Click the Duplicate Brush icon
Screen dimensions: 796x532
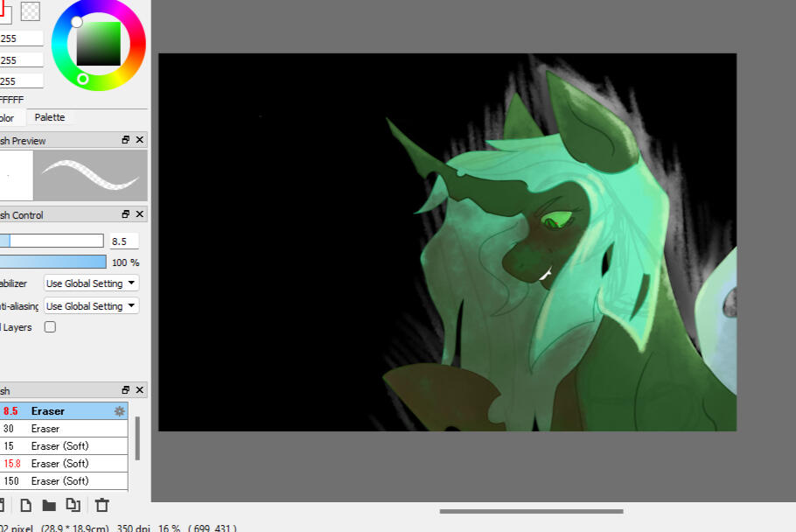point(73,505)
